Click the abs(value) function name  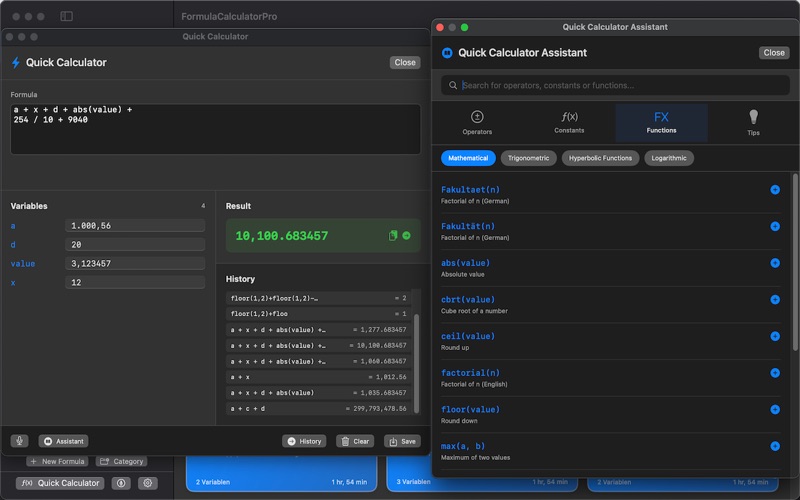click(x=465, y=263)
